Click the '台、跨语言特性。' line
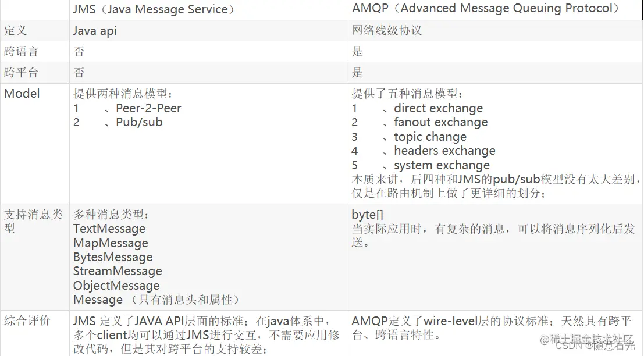This screenshot has width=644, height=356. (x=396, y=334)
